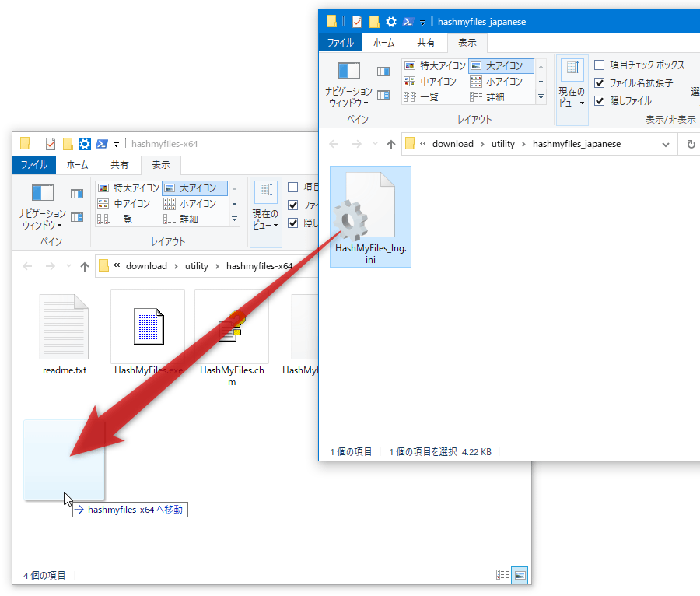Open recent locations dropdown in hashmyfiles-x64 window
Viewport: 700px width, 596px height.
(68, 266)
